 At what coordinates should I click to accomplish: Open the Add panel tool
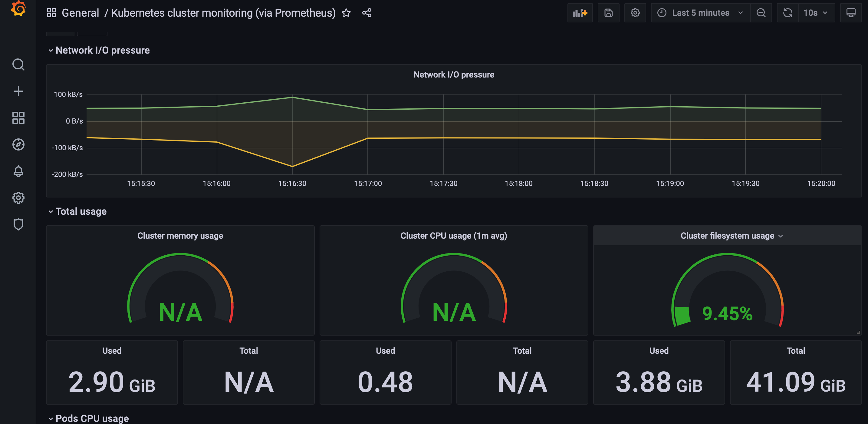click(580, 13)
